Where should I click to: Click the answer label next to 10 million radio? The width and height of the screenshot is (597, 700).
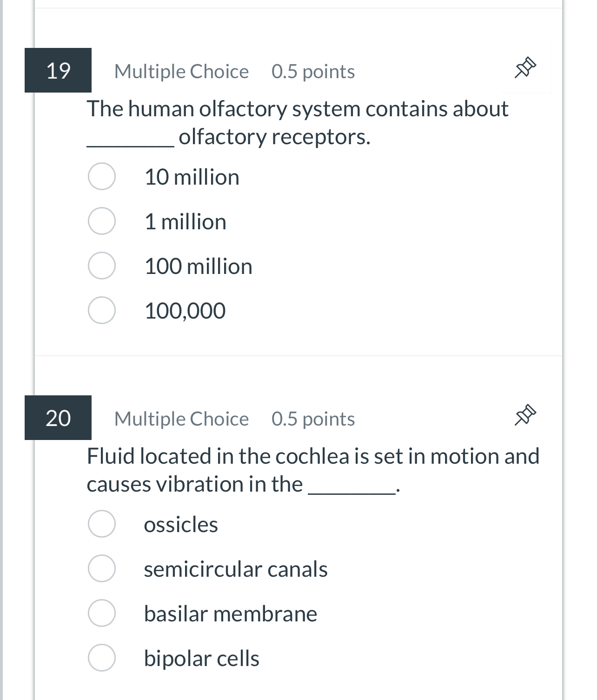(192, 177)
